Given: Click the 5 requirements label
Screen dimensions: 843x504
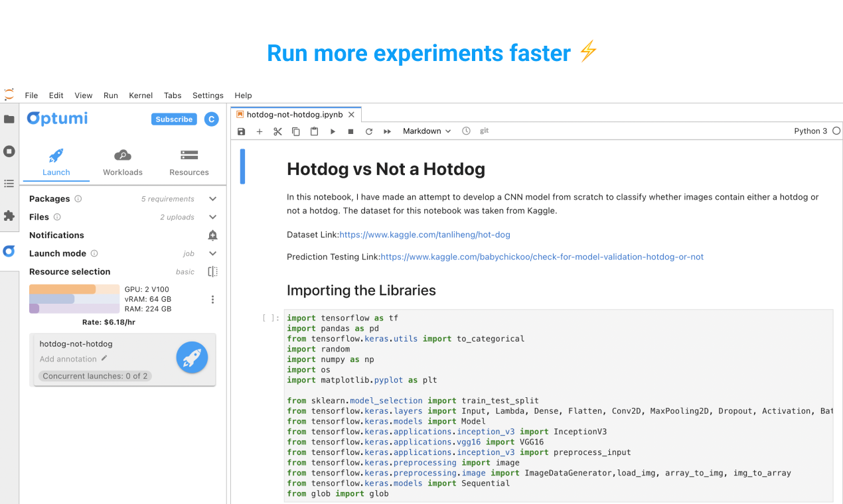Looking at the screenshot, I should click(x=168, y=199).
